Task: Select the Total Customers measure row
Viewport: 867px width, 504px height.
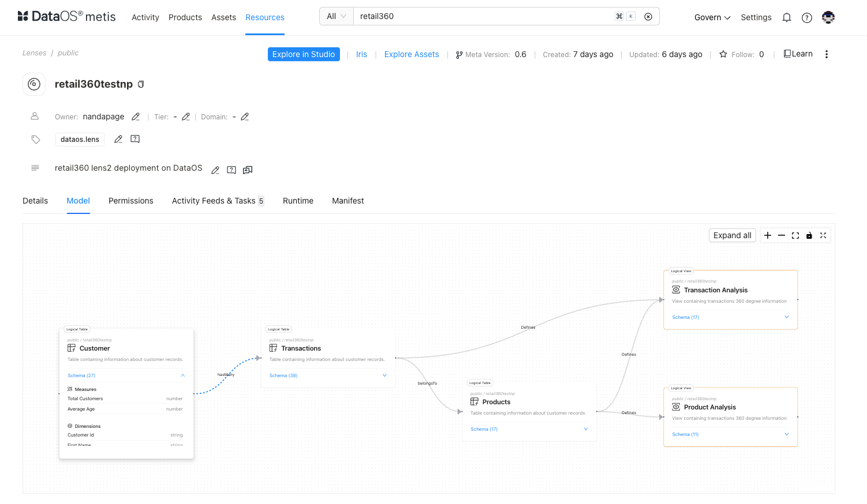Action: [x=125, y=398]
